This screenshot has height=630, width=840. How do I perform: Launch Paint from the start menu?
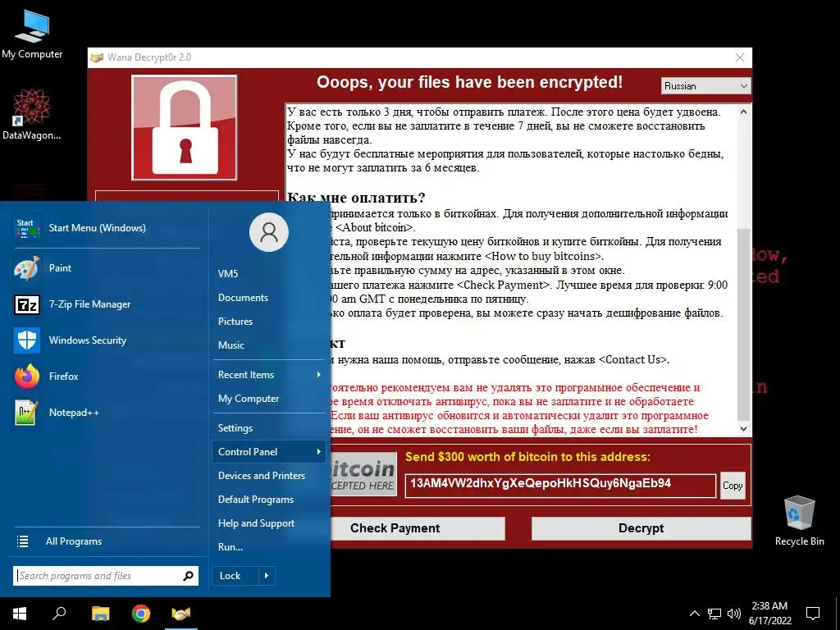click(106, 268)
